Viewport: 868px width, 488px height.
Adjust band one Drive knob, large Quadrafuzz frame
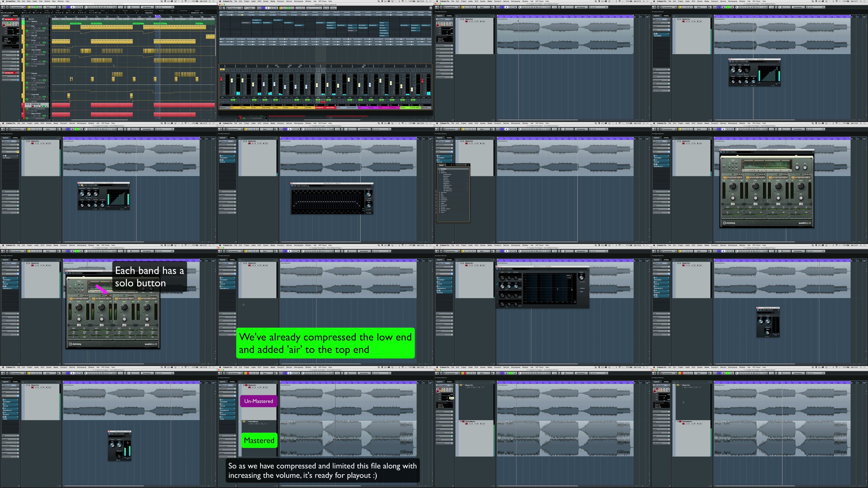[733, 186]
